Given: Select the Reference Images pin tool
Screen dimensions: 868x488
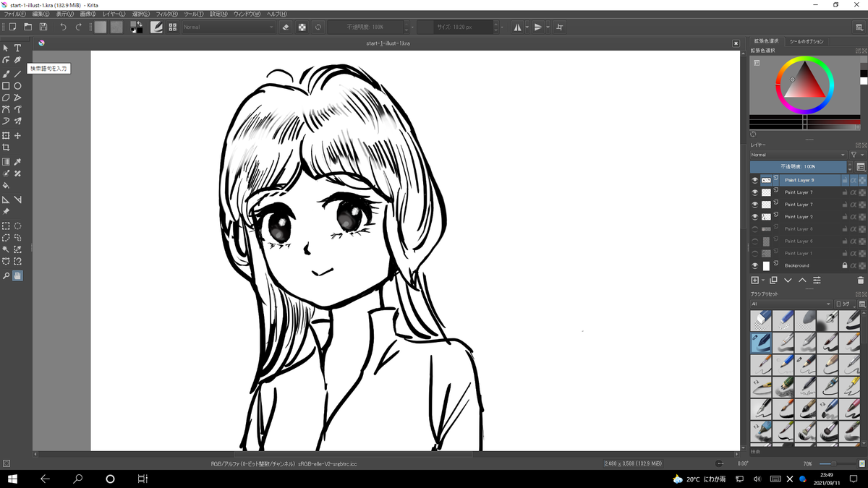Looking at the screenshot, I should [6, 211].
